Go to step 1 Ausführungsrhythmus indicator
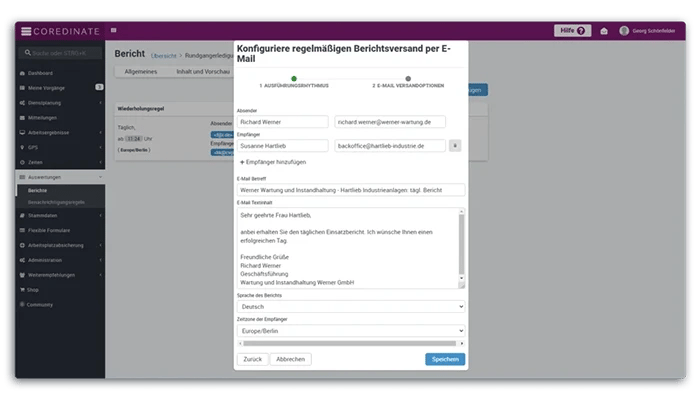 pos(293,78)
